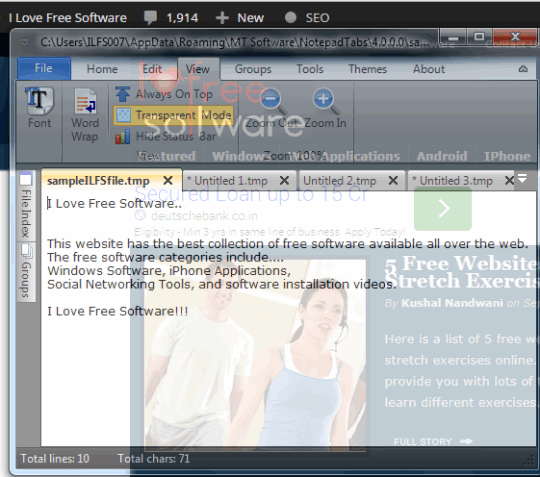This screenshot has width=540, height=477.
Task: Open the FULL STORY link on the webpage
Action: (433, 442)
